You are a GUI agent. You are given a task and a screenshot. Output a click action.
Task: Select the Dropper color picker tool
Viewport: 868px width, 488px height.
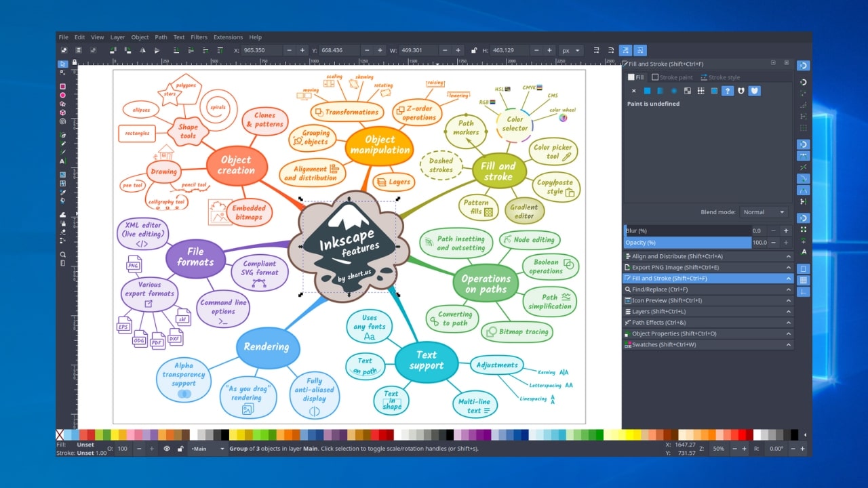pyautogui.click(x=63, y=192)
